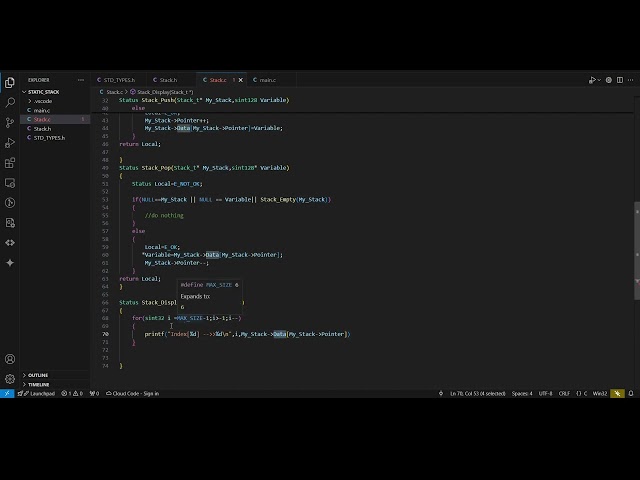Select the Stack.c editor tab

click(218, 80)
